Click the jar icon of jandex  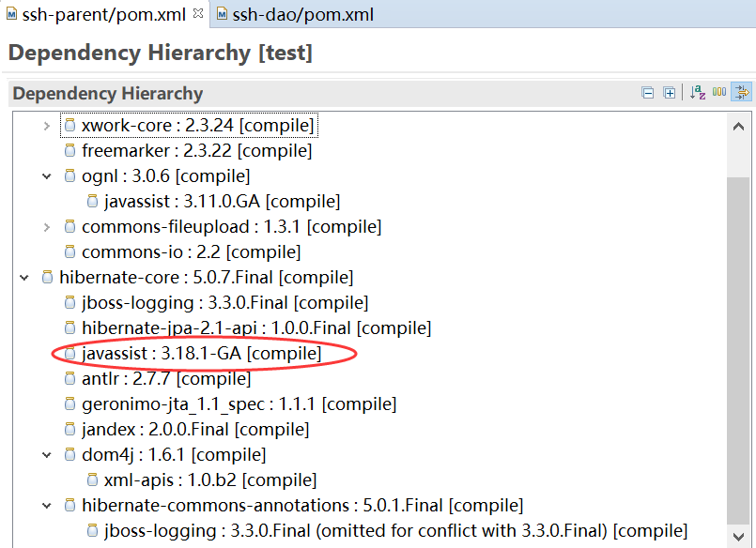point(69,429)
